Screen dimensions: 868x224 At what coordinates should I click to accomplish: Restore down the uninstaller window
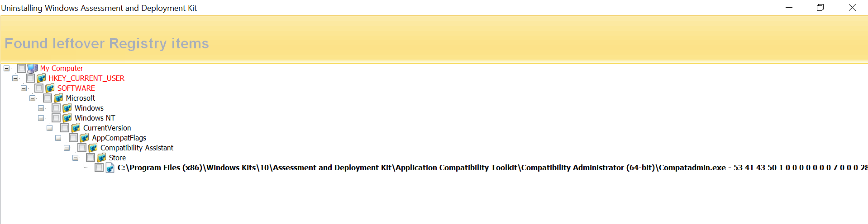(x=820, y=8)
